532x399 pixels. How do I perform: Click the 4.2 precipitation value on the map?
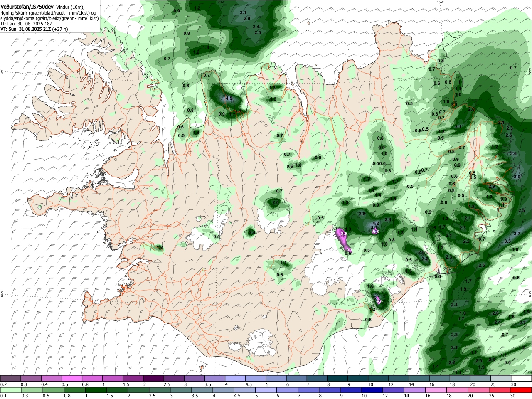pyautogui.click(x=376, y=224)
